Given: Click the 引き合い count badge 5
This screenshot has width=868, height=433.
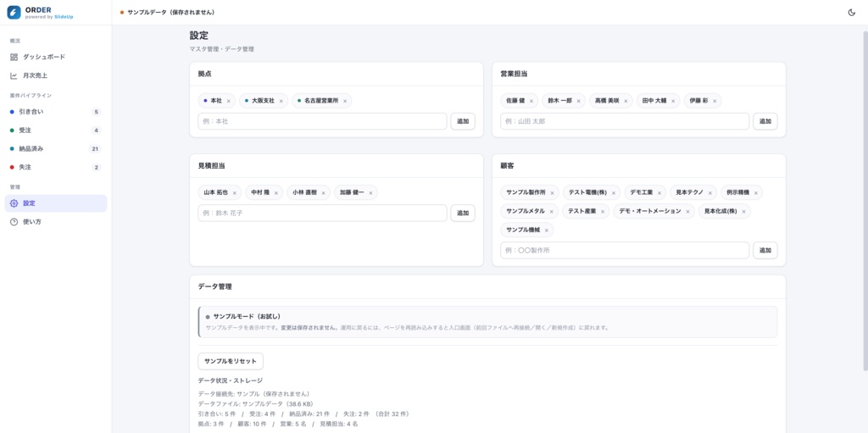Looking at the screenshot, I should point(97,112).
